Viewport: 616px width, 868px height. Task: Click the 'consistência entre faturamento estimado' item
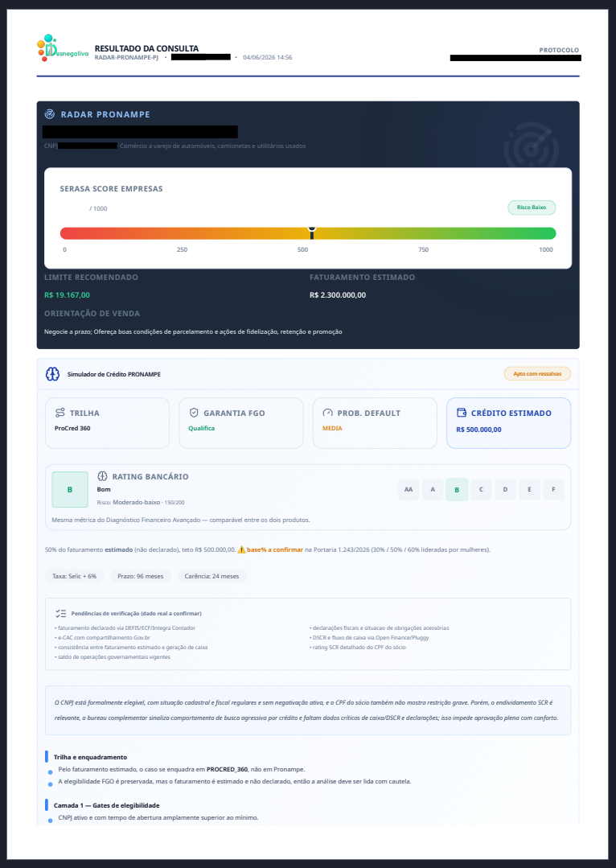(x=131, y=647)
